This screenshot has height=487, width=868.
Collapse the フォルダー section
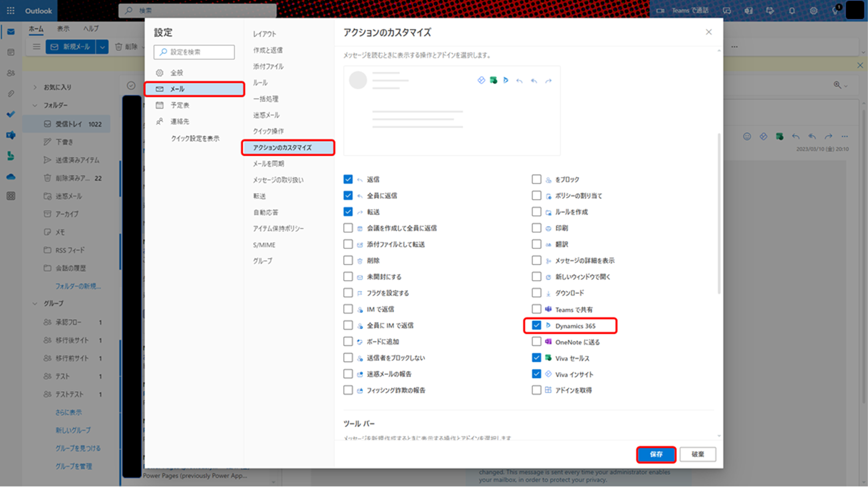pyautogui.click(x=35, y=105)
